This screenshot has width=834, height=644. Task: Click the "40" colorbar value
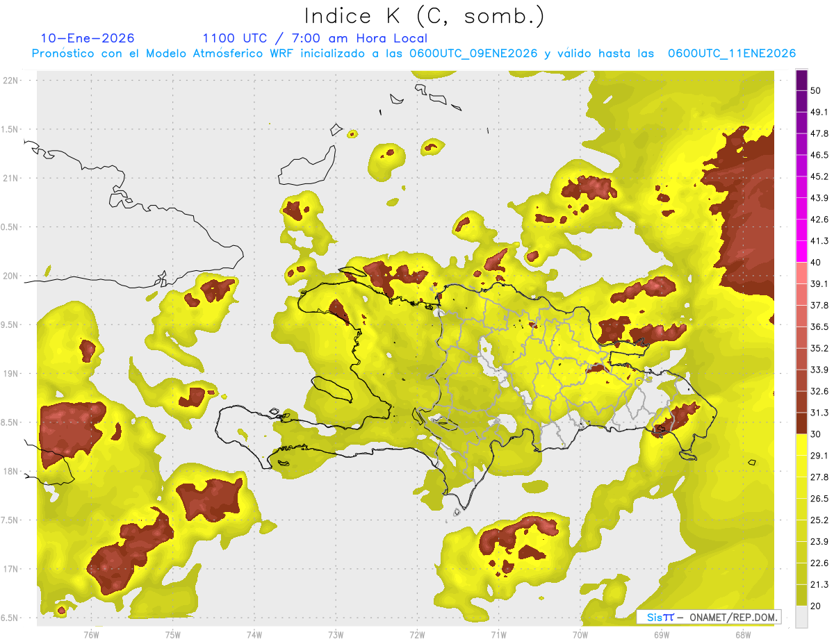click(816, 263)
